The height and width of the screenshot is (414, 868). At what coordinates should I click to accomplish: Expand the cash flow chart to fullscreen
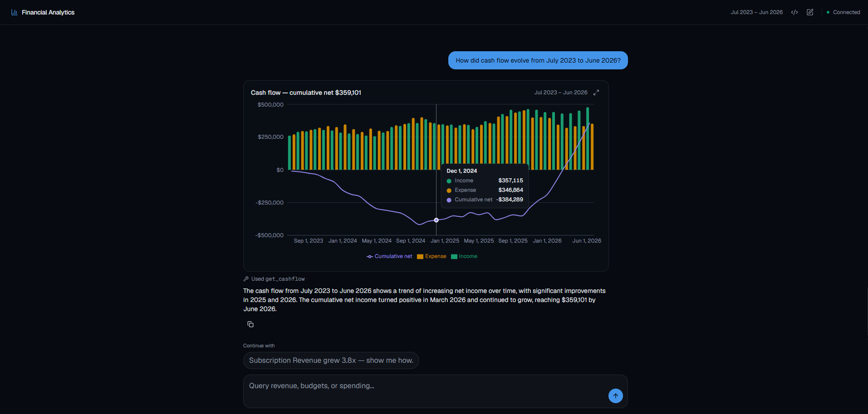tap(596, 93)
